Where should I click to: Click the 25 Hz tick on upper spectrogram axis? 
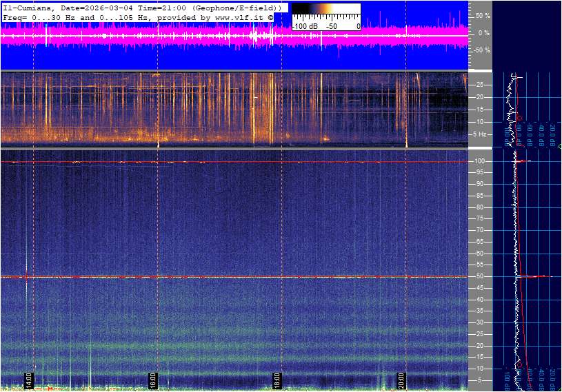[481, 85]
